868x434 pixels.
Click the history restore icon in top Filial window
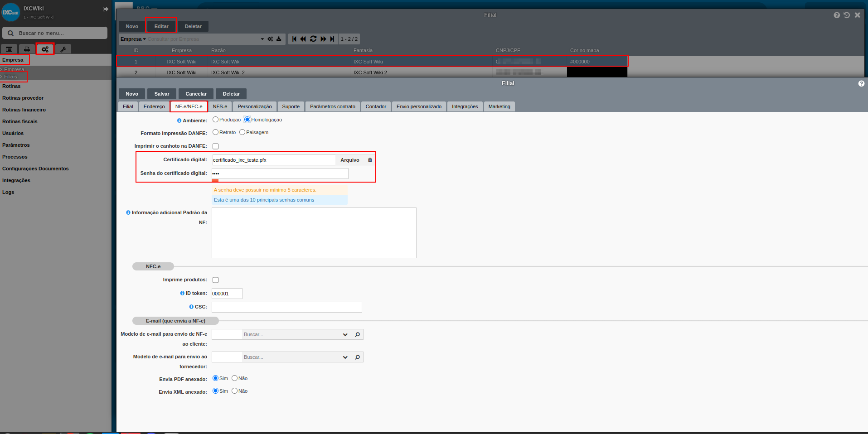(847, 15)
